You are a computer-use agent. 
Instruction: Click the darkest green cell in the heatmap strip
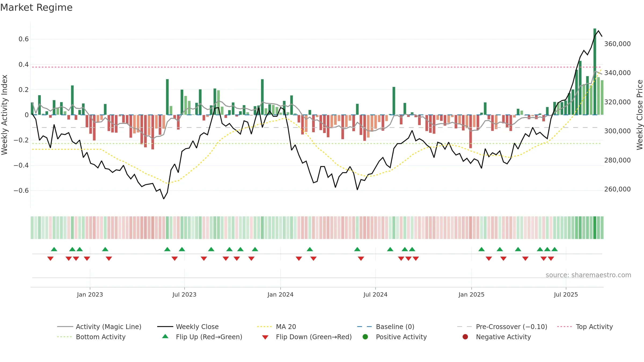[x=595, y=228]
